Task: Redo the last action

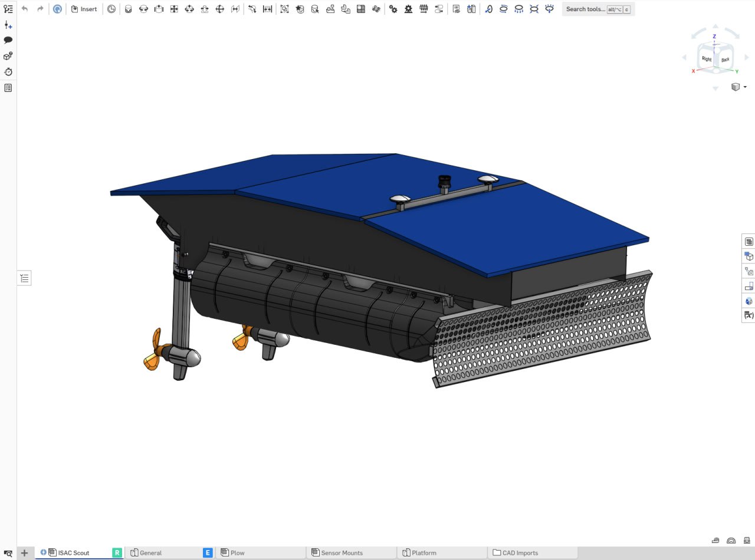Action: [40, 9]
